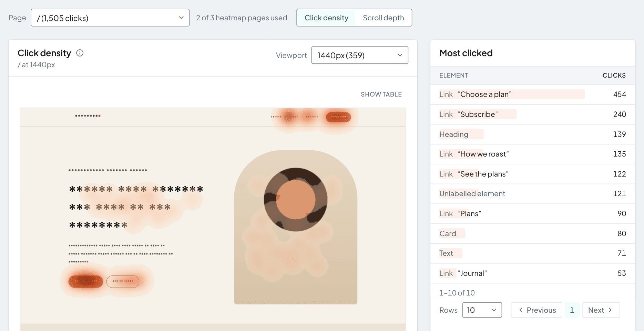The height and width of the screenshot is (331, 644).
Task: Select the Card element row
Action: (x=532, y=234)
